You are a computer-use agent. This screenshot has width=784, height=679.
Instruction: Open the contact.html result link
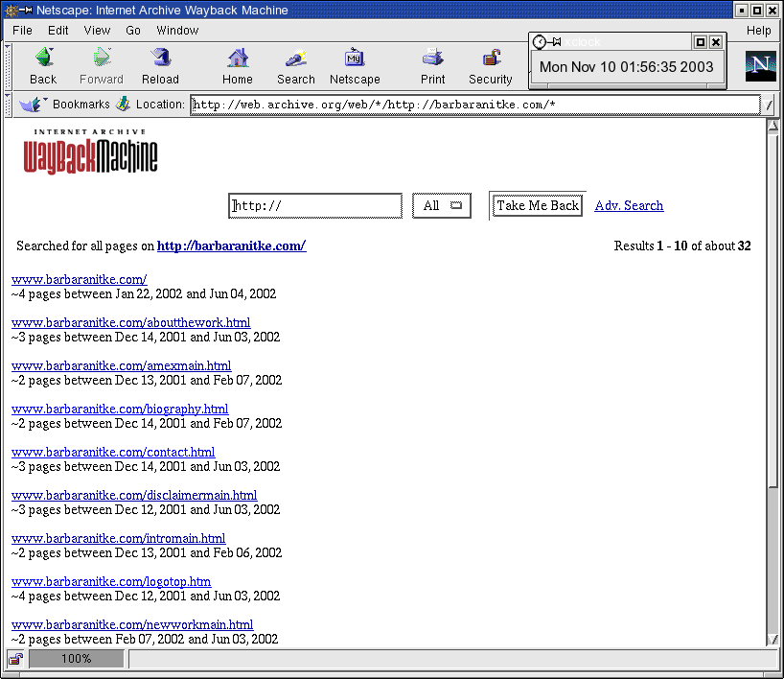[113, 452]
